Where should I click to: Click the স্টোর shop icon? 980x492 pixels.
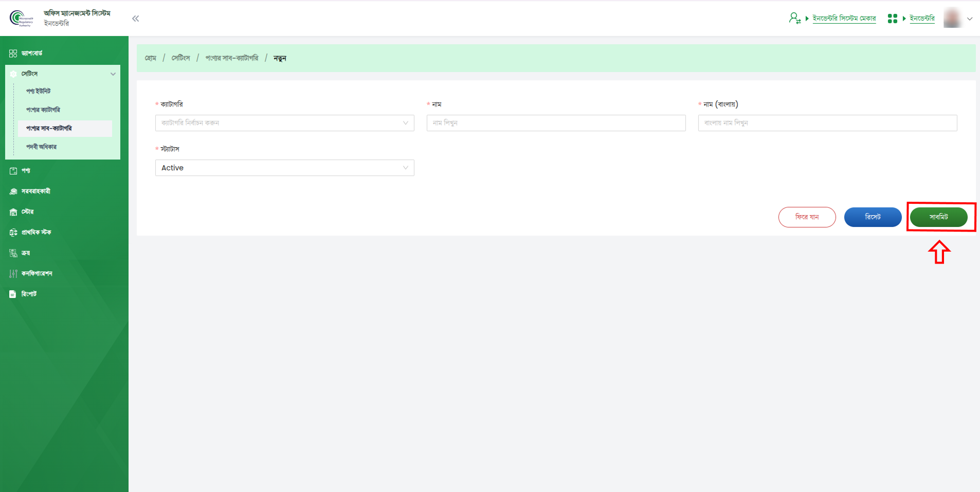13,212
